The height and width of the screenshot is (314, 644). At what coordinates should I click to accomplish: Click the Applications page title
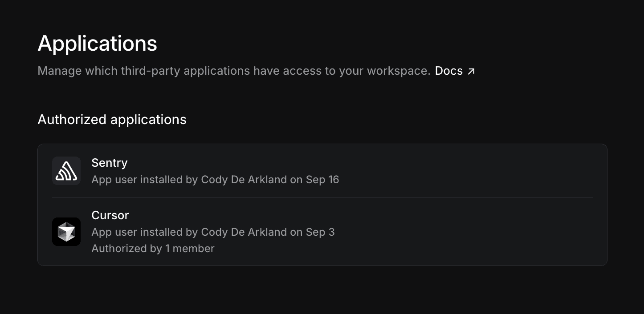(x=97, y=43)
